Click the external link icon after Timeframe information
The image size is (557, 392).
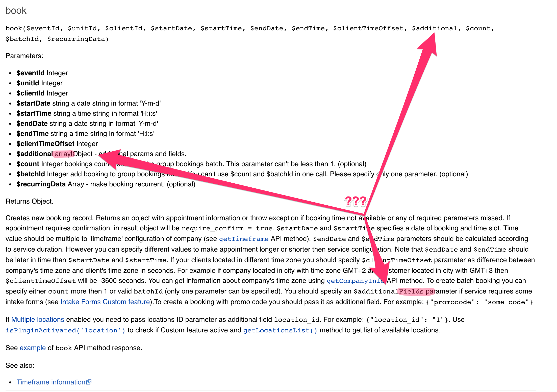89,382
